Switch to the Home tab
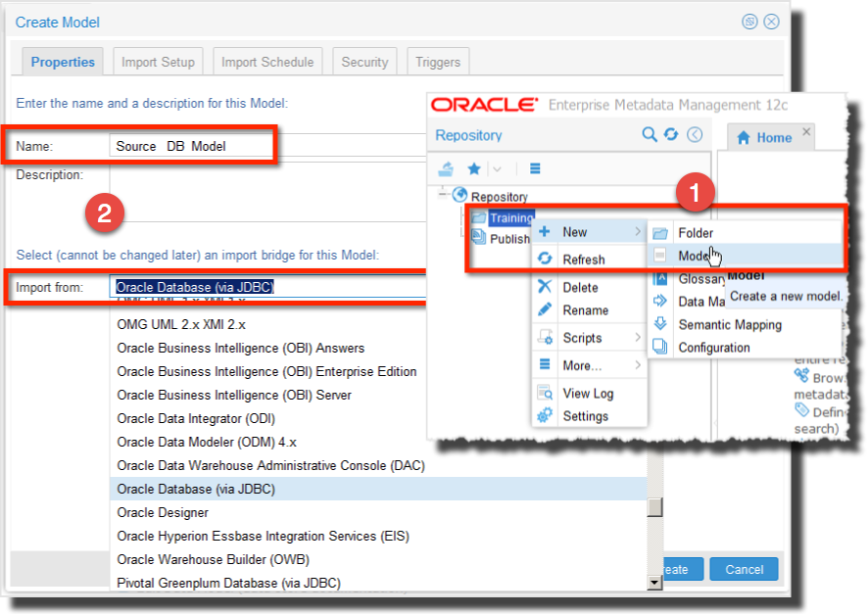 pyautogui.click(x=773, y=137)
